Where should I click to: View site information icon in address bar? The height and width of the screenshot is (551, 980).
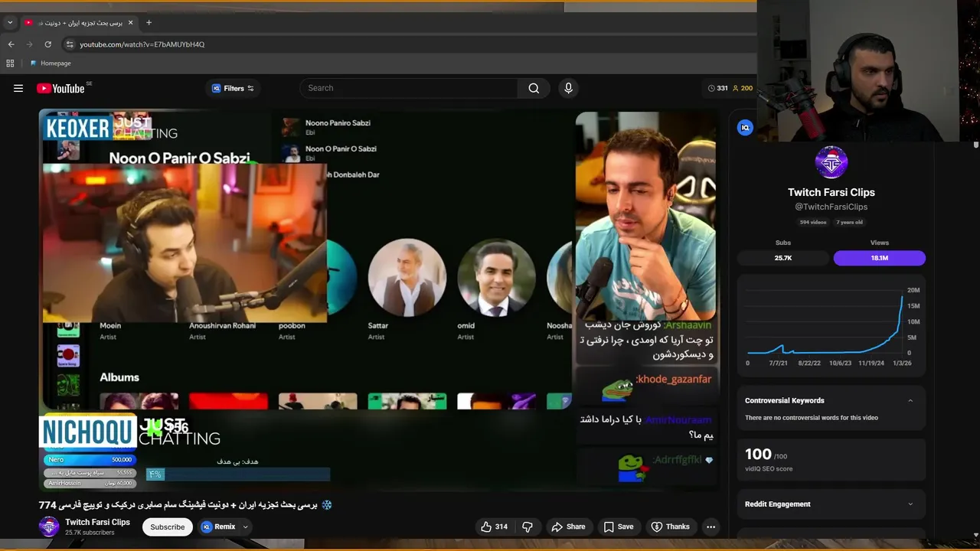pyautogui.click(x=70, y=44)
